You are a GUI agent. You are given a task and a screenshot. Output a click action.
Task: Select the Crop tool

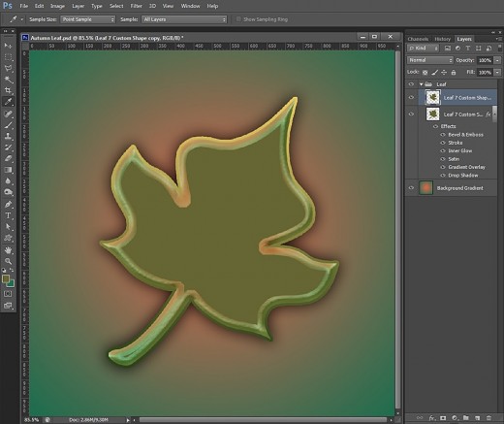point(8,90)
